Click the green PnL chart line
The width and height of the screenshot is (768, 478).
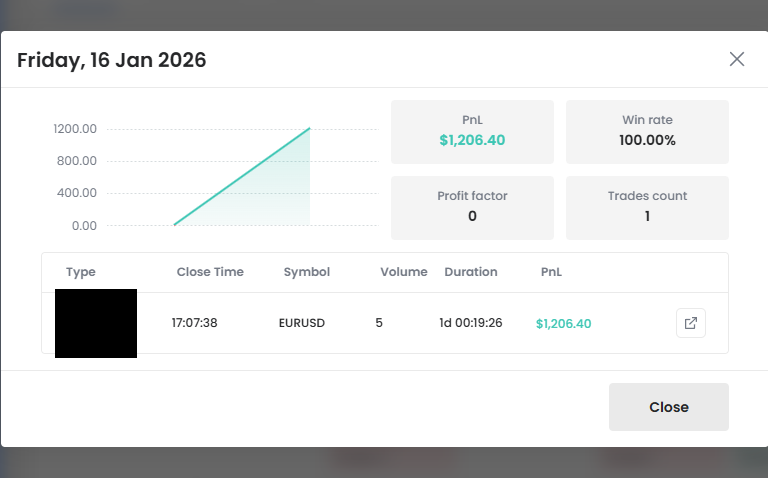point(242,177)
